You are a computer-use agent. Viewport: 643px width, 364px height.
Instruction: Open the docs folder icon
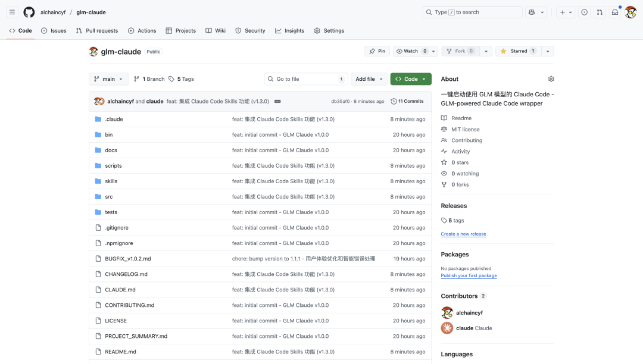tap(98, 150)
